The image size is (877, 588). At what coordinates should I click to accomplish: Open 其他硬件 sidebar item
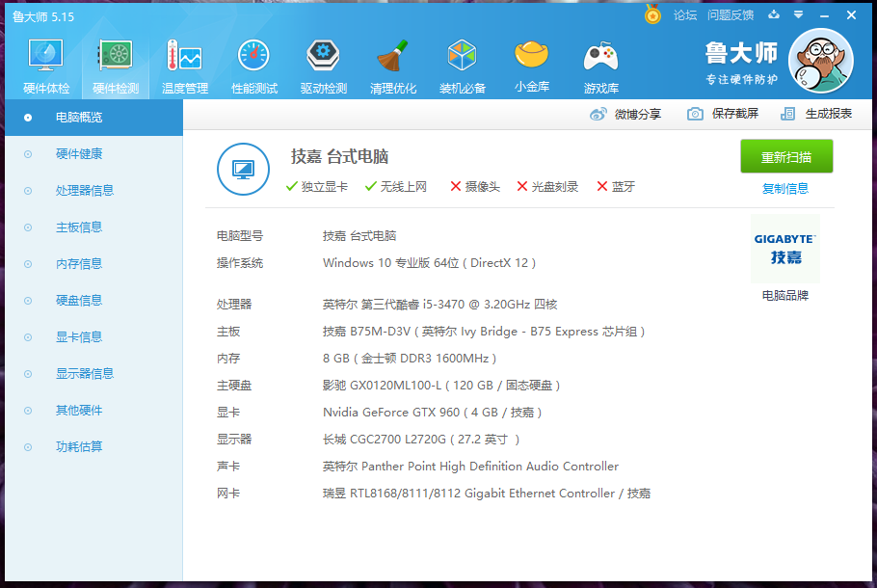click(x=94, y=411)
